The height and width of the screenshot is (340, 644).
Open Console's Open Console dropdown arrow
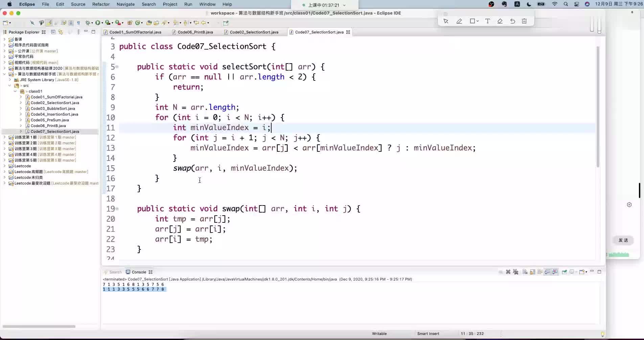[586, 272]
